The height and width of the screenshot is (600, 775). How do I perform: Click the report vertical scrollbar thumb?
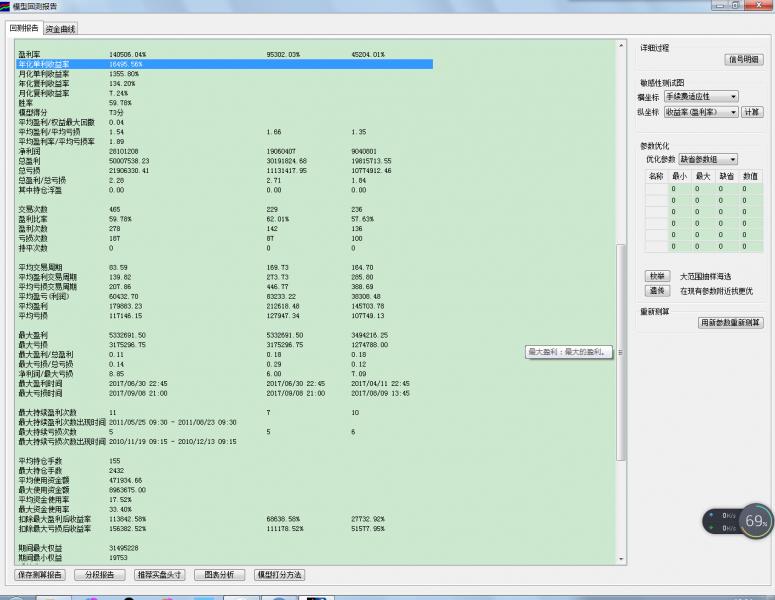tap(621, 352)
